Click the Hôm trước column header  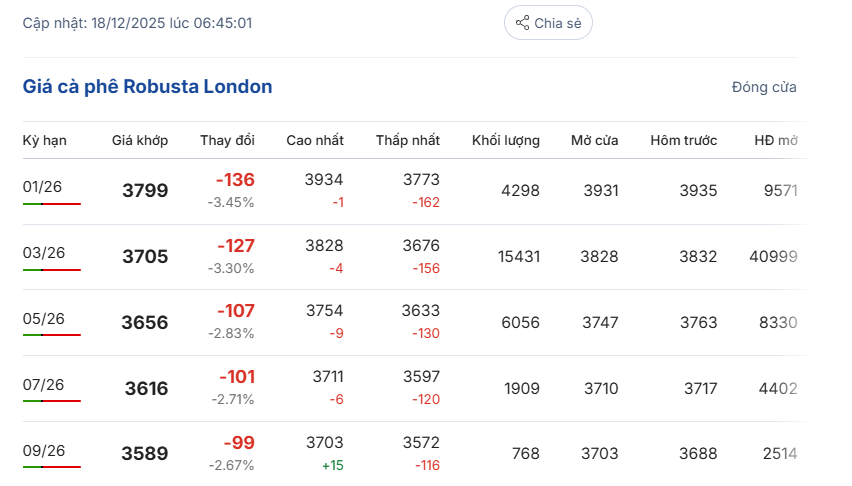tap(683, 140)
